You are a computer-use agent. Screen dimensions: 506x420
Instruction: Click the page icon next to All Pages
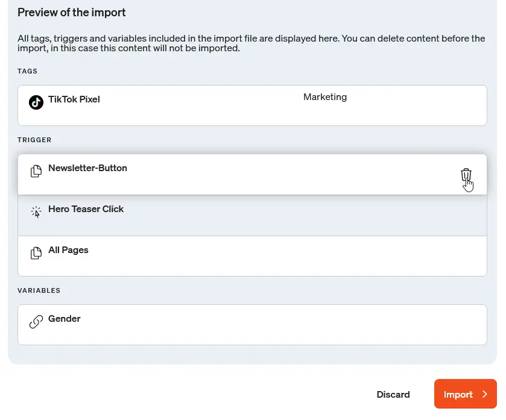pyautogui.click(x=36, y=253)
